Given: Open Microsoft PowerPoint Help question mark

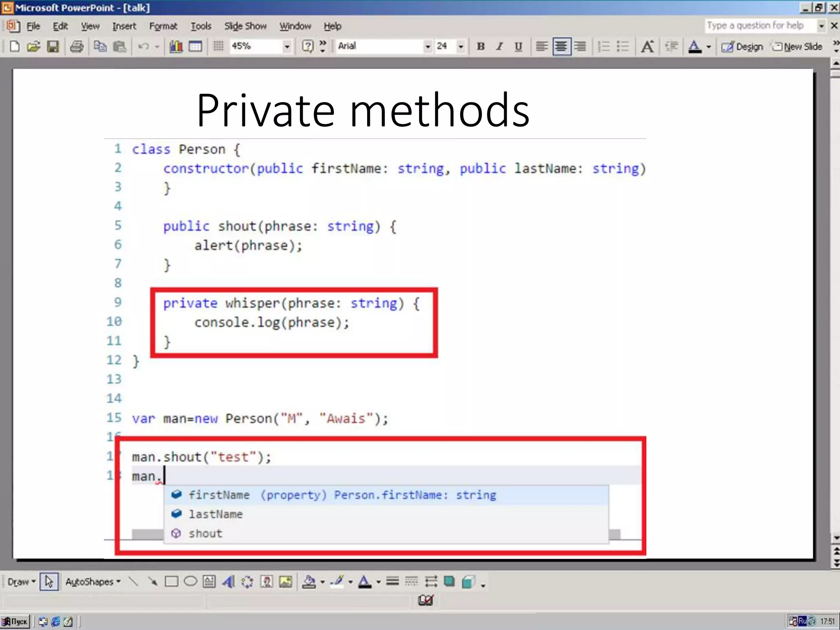Looking at the screenshot, I should pos(307,46).
